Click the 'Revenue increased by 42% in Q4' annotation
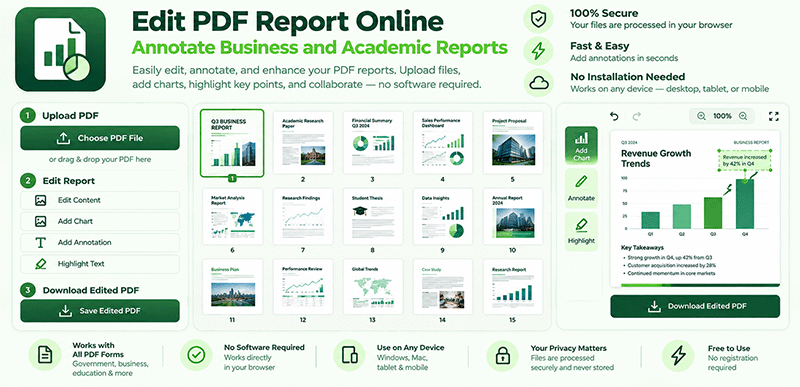 744,161
